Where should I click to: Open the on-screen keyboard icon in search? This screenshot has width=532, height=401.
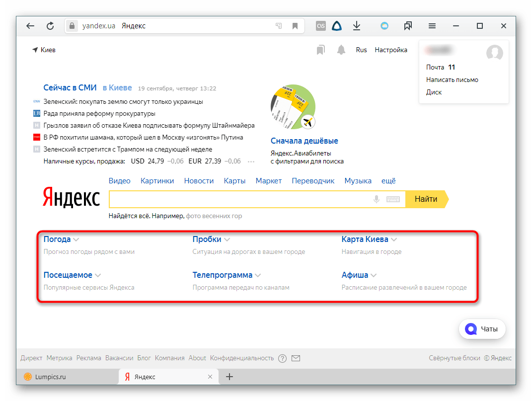(393, 199)
